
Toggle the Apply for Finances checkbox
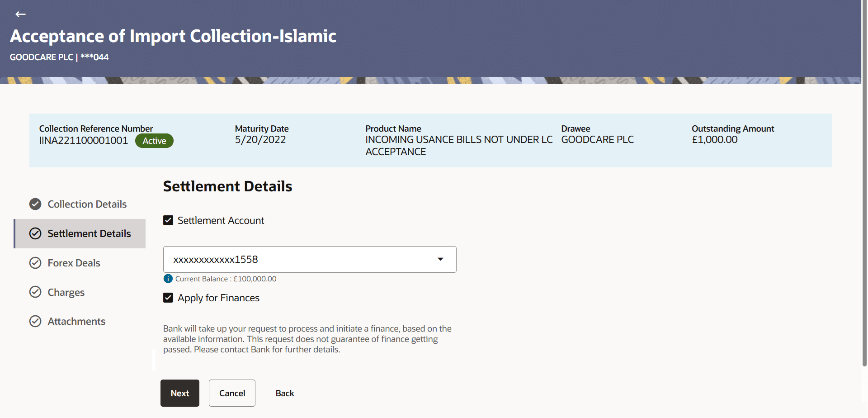(168, 298)
